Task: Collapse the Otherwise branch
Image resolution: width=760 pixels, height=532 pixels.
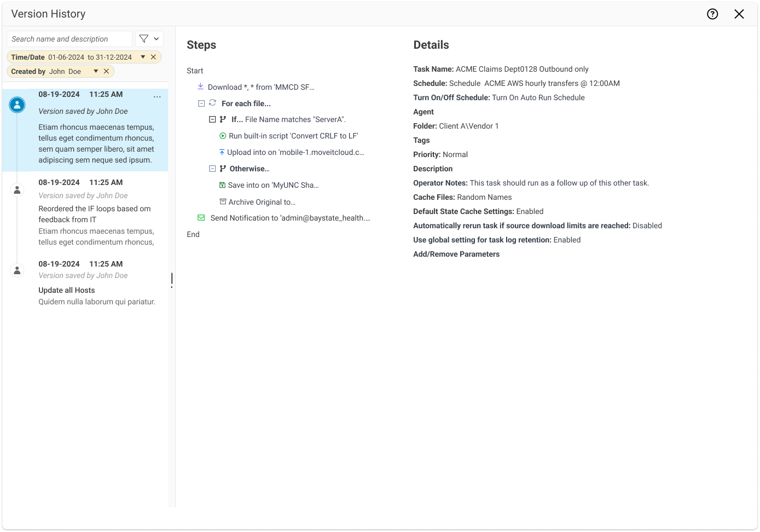Action: tap(212, 169)
